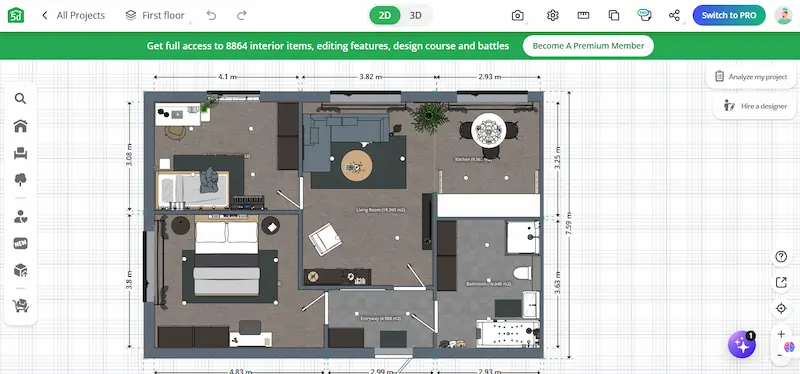Click the redo arrow icon
The width and height of the screenshot is (800, 374).
point(242,15)
